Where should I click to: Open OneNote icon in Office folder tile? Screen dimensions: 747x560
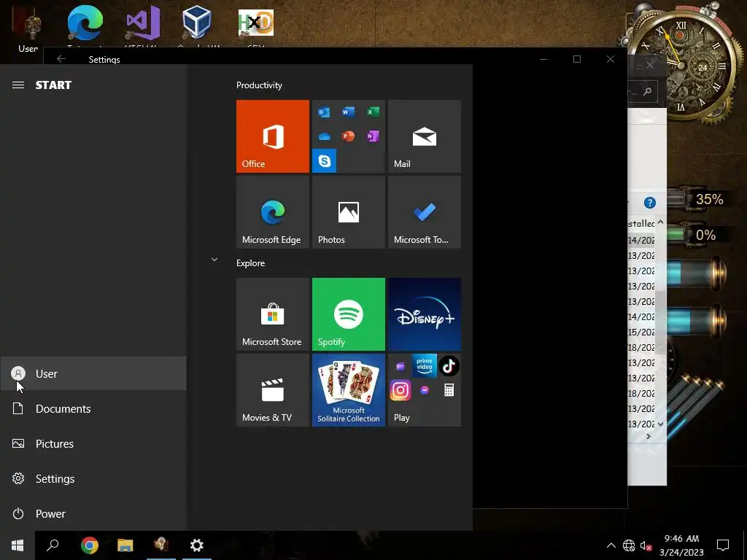pyautogui.click(x=373, y=136)
